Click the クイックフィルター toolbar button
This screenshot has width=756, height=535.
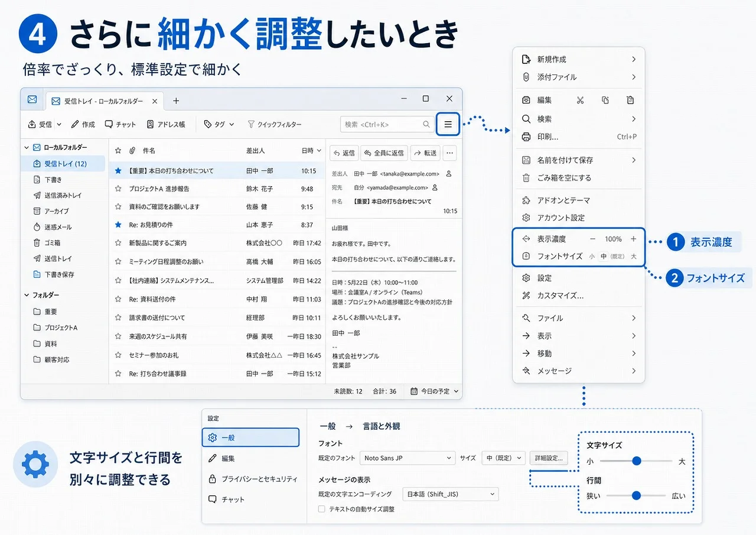tap(275, 124)
